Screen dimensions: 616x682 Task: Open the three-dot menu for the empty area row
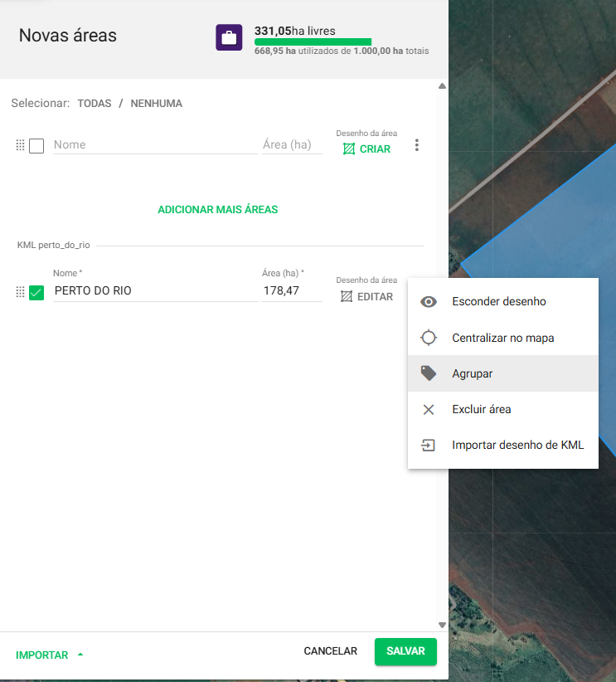tap(416, 146)
